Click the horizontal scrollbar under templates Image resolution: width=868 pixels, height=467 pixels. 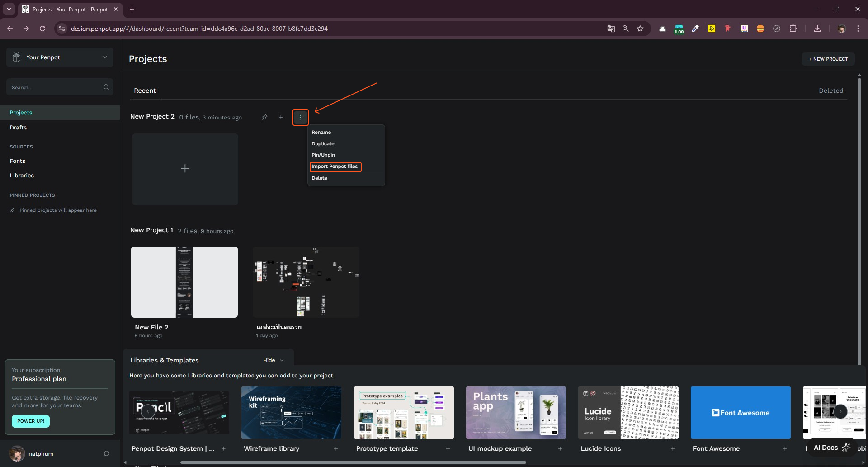[353, 462]
